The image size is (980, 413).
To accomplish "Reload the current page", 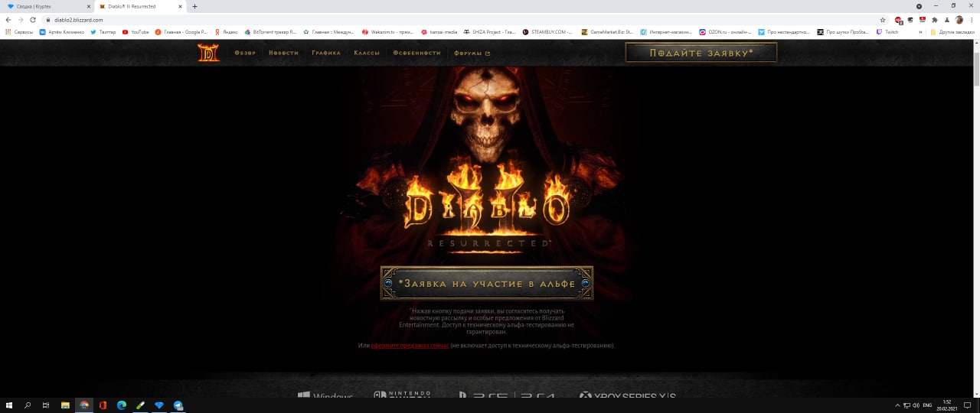I will pos(33,20).
